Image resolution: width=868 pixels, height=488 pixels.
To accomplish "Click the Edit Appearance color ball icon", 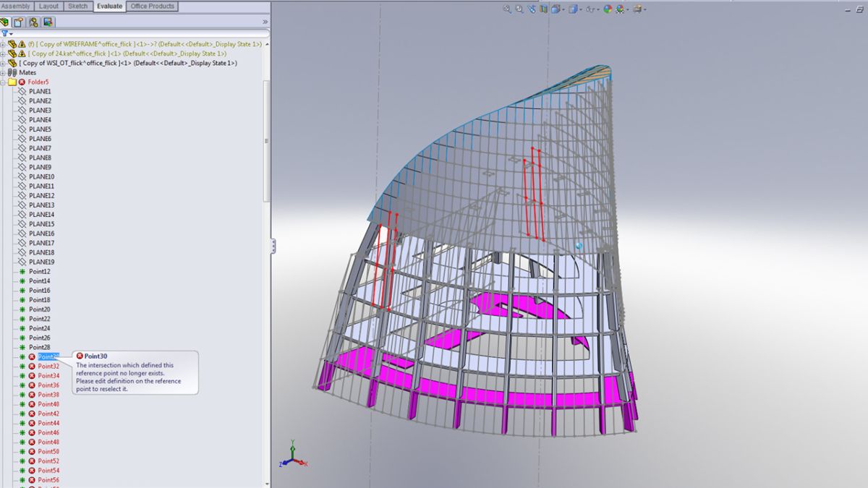I will click(608, 9).
